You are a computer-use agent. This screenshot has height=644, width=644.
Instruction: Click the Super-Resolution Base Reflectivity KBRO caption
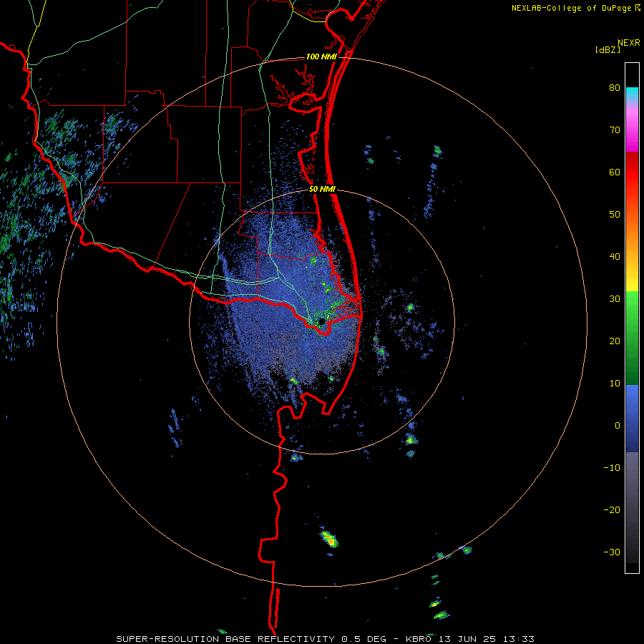(325, 639)
